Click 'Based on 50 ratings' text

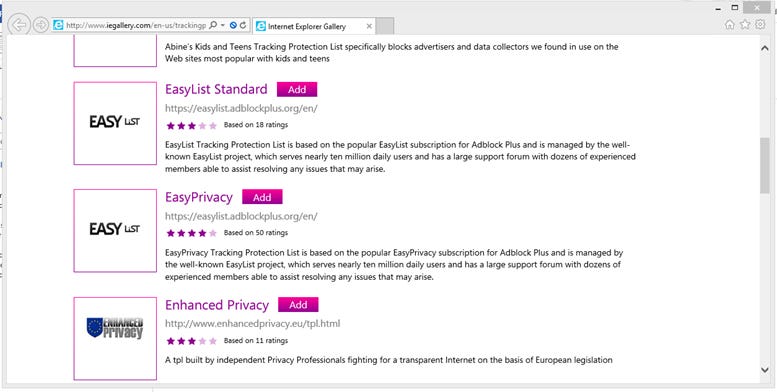click(256, 232)
